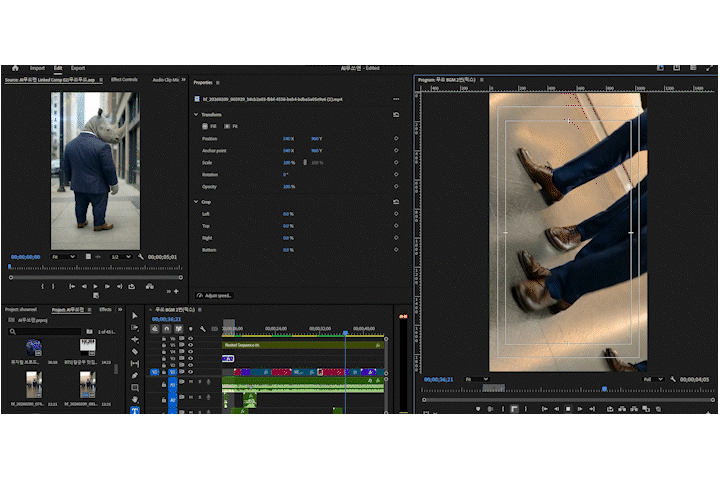This screenshot has width=720, height=480.
Task: Click the Position keyframe diamond icon
Action: click(x=397, y=138)
